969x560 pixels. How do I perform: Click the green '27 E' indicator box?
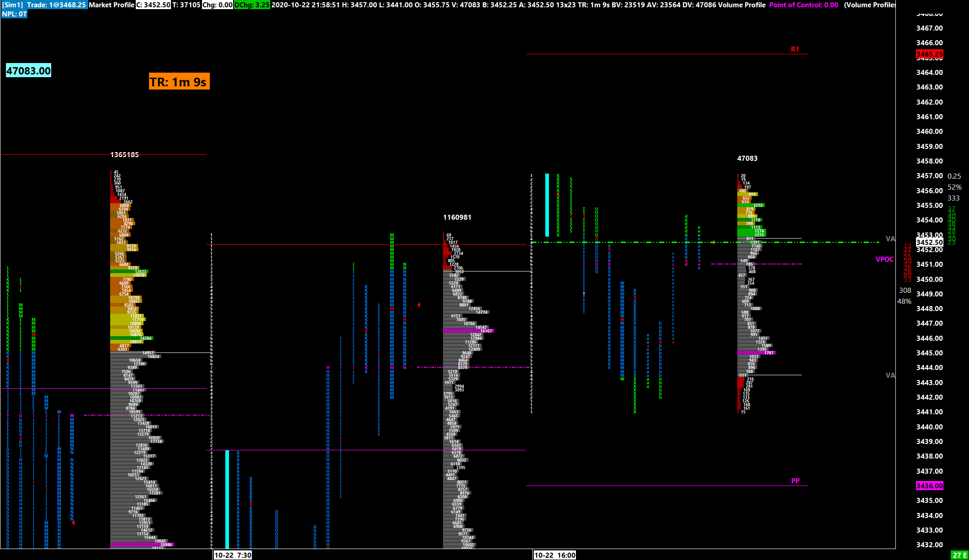[959, 555]
